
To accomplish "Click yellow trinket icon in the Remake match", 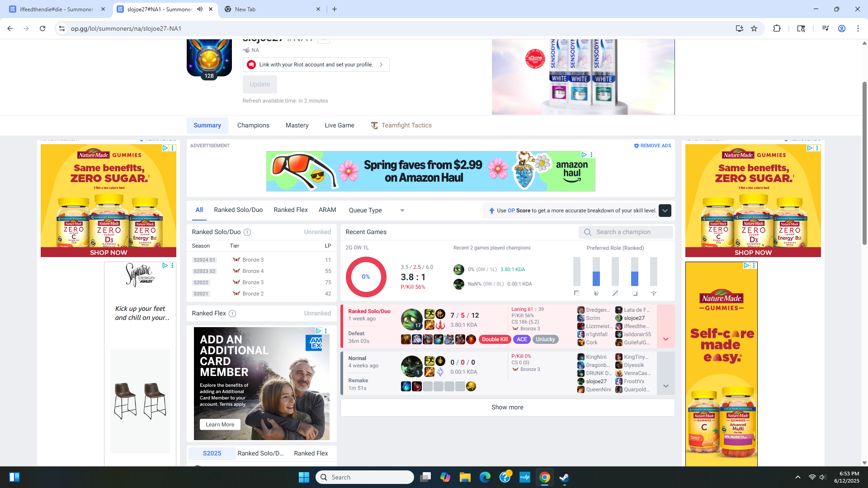I will [x=471, y=386].
